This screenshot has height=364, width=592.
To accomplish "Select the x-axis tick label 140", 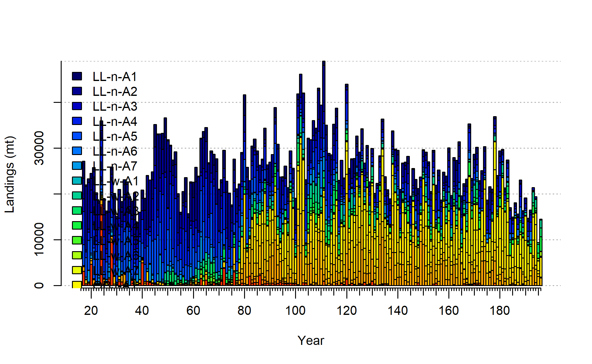I will pyautogui.click(x=398, y=311).
